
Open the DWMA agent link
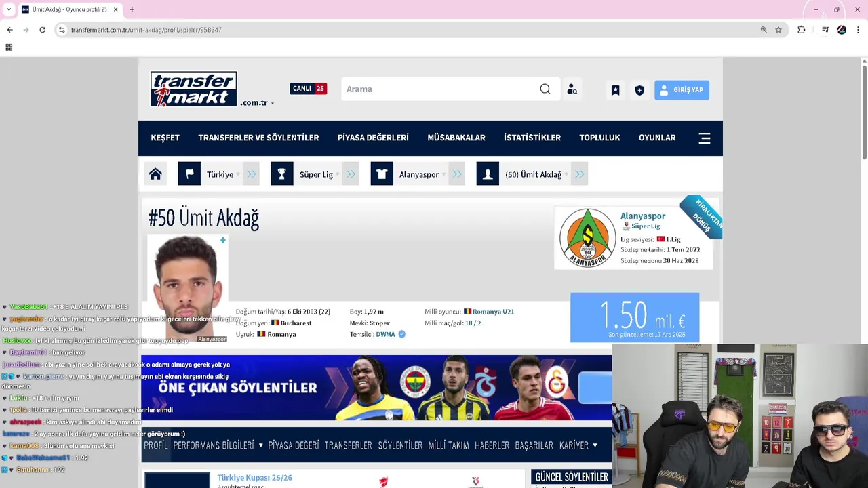click(385, 334)
